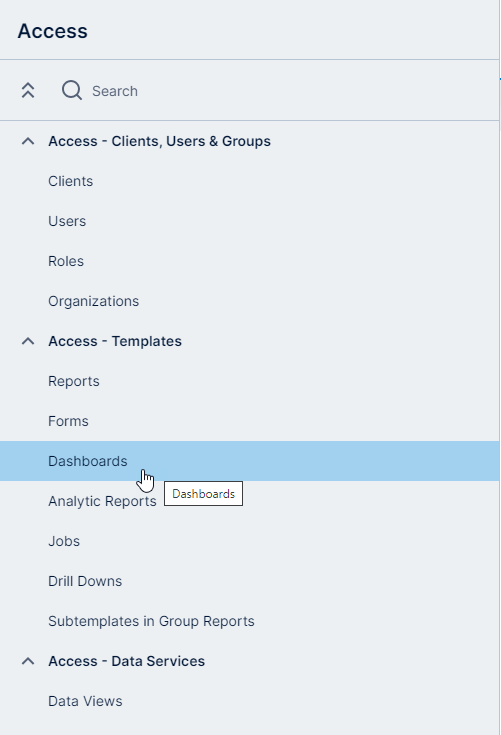501x735 pixels.
Task: Open the highlighted Dashboards item
Action: (249, 461)
